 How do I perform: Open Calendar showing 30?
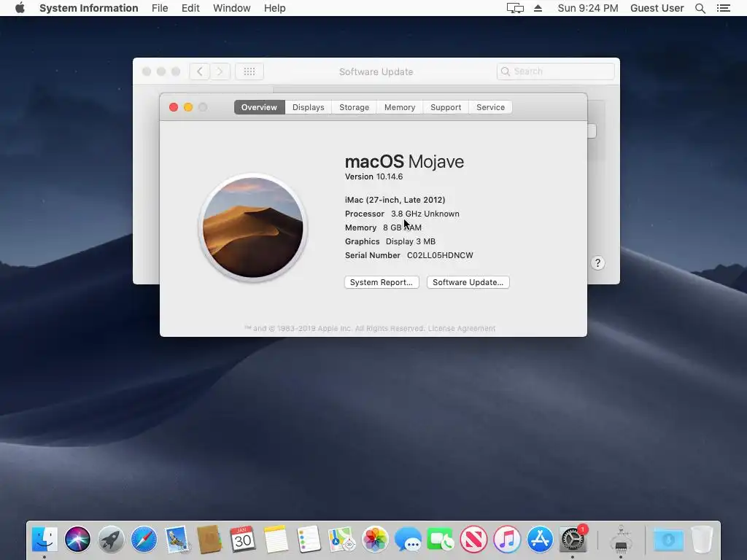point(242,540)
